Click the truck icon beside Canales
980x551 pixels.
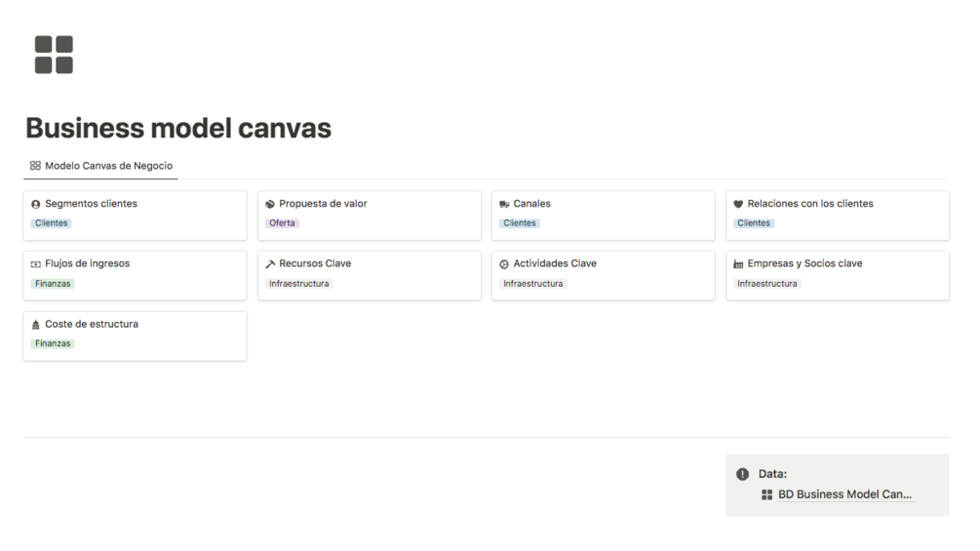[x=504, y=205]
